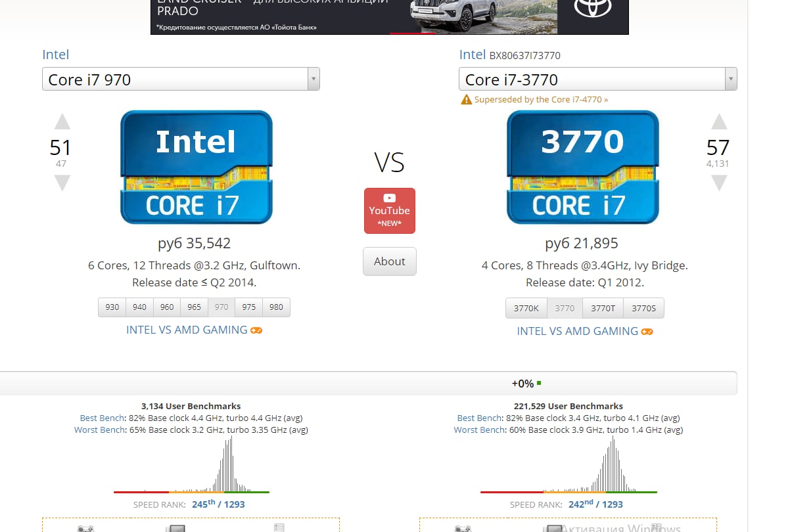Click speed rank 245th / 1293
The image size is (790, 532).
[x=218, y=504]
